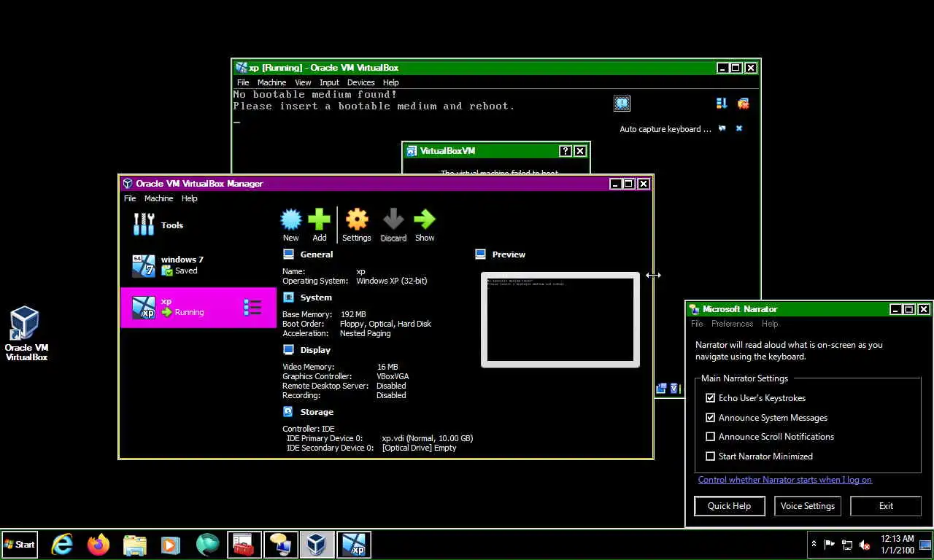Open Windows Explorer folder taskbar icon
Screen dimensions: 934x560
click(x=135, y=545)
